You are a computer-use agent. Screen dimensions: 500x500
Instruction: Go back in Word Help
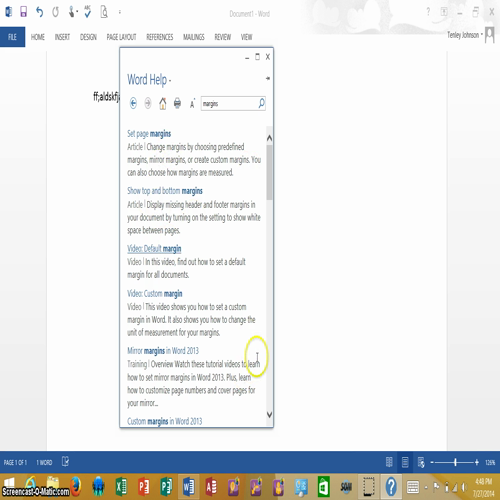(133, 103)
